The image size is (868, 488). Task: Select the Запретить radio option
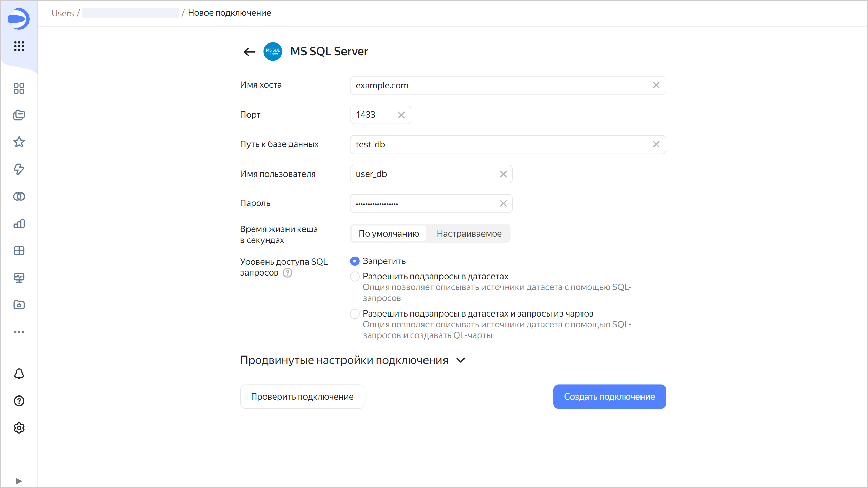[355, 261]
